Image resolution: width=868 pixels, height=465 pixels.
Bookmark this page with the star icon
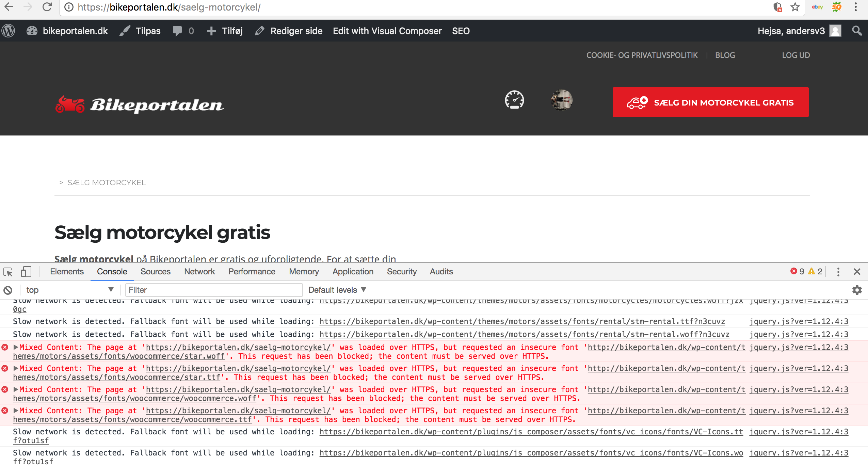795,7
